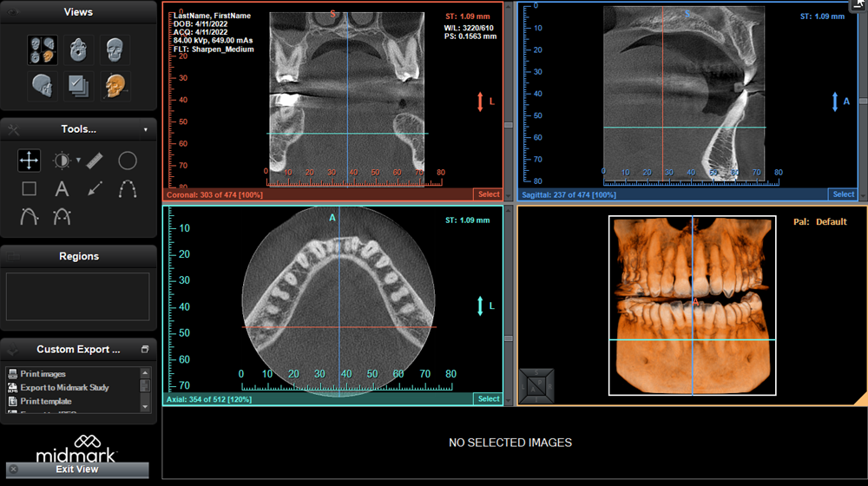Click the Axial slice slider thumb
This screenshot has height=486, width=868.
pyautogui.click(x=508, y=338)
